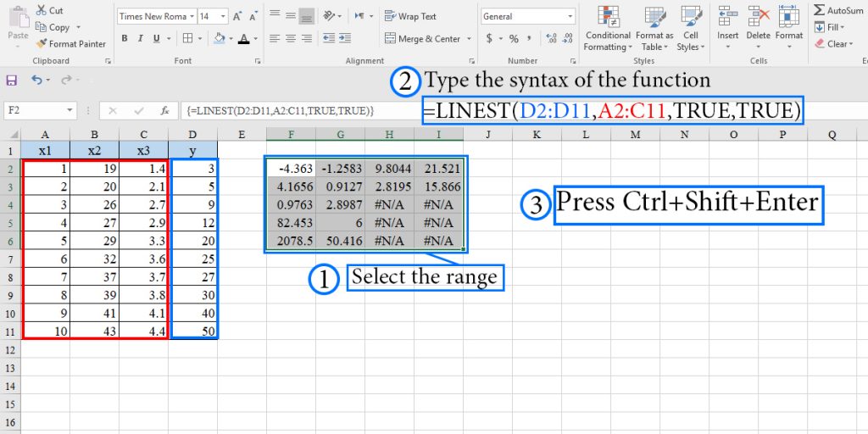Decrease font size with small A
The width and height of the screenshot is (868, 434).
pos(253,17)
